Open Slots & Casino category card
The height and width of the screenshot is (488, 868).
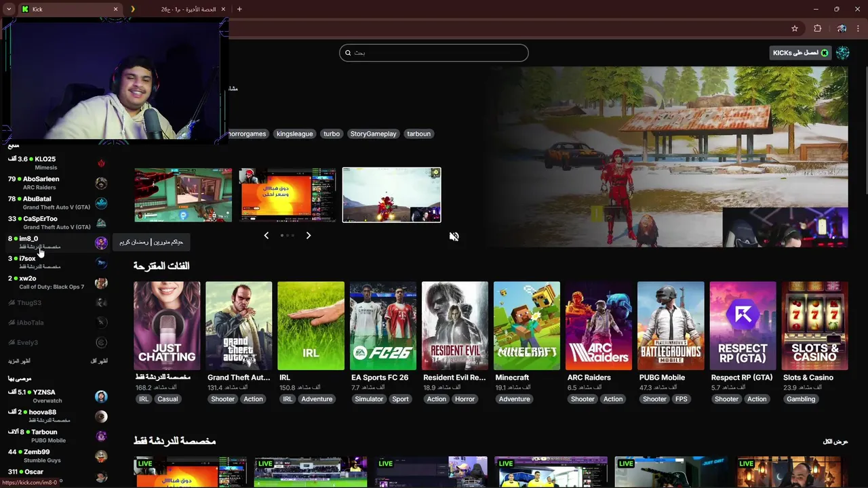coord(814,326)
